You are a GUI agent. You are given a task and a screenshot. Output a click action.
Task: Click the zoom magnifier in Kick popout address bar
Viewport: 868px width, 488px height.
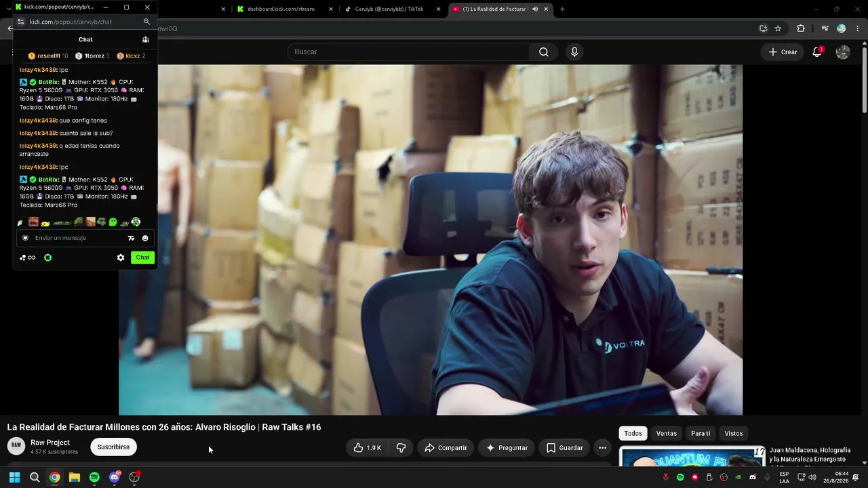point(146,22)
